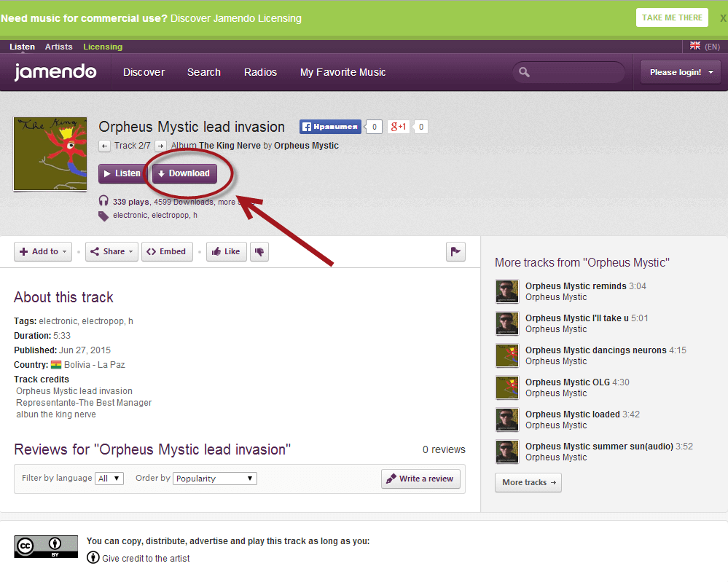
Task: Click the Orpheus Mystic loaded thumbnail
Action: [507, 420]
